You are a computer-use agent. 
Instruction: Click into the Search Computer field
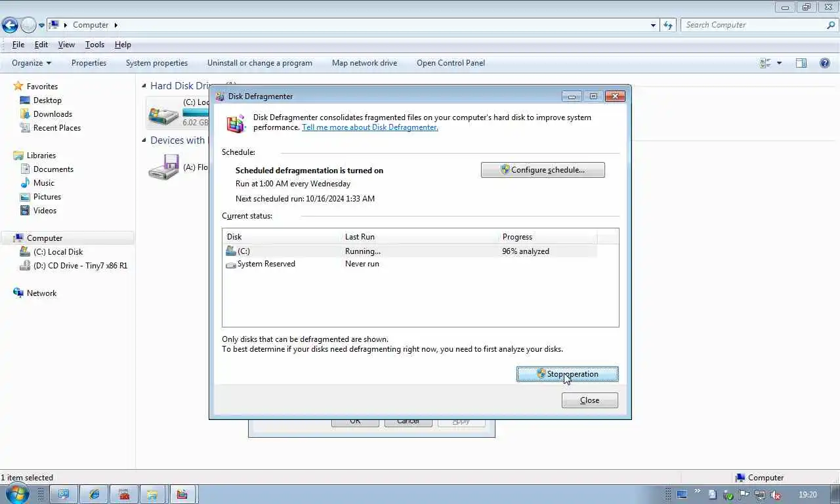[x=753, y=25]
